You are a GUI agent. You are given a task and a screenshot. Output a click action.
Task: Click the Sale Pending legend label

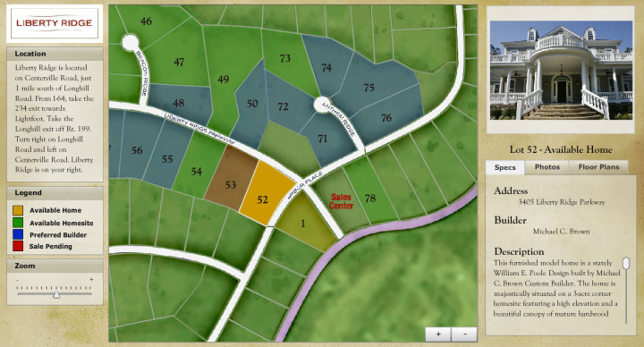pos(50,247)
